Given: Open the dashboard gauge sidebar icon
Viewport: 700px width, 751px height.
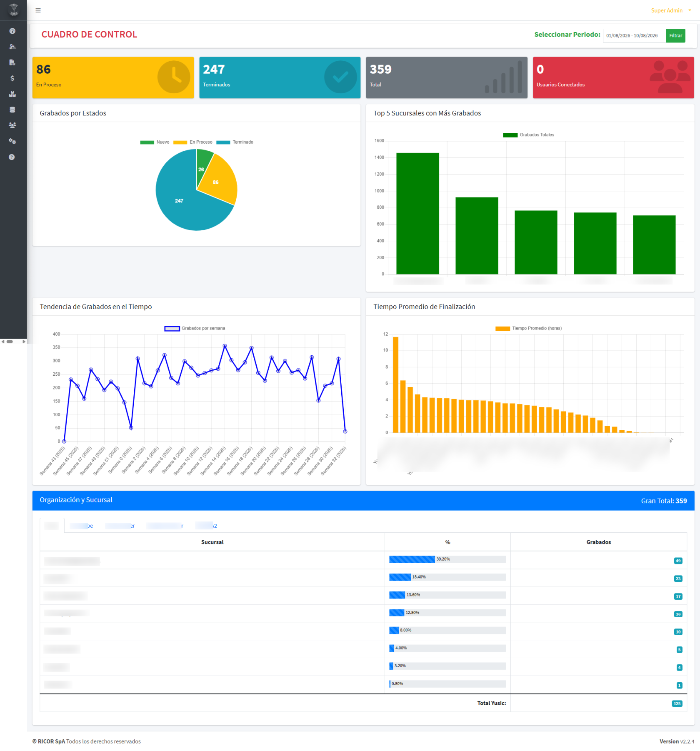Looking at the screenshot, I should click(x=12, y=31).
